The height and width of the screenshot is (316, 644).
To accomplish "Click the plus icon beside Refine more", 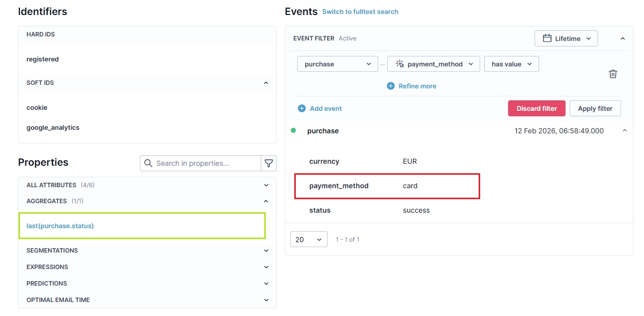I will (391, 86).
